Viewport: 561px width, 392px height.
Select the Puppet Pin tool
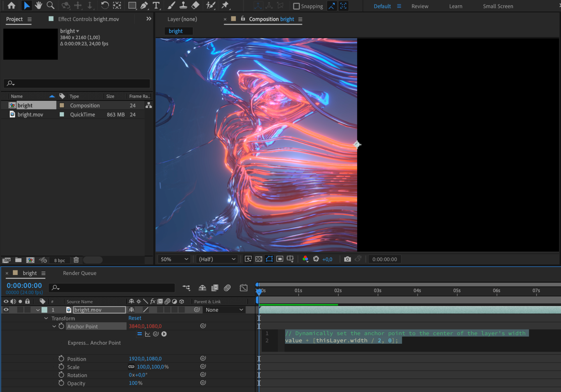tap(225, 5)
